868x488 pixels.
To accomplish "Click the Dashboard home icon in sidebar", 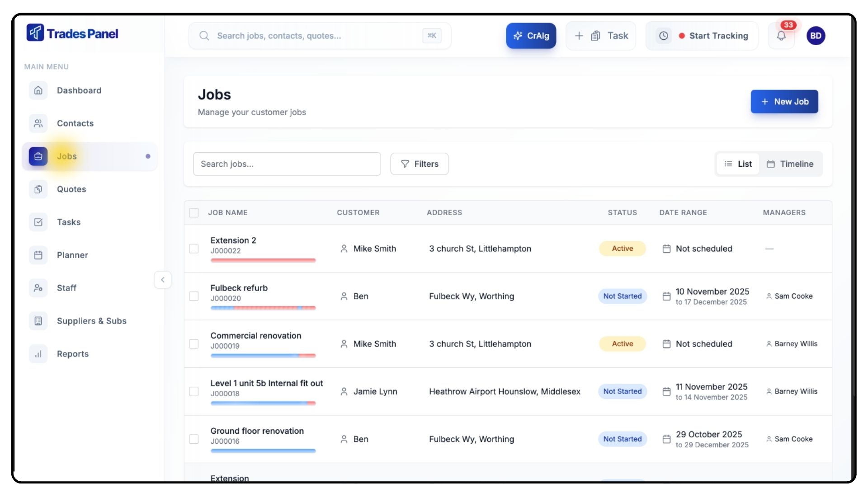I will coord(38,90).
